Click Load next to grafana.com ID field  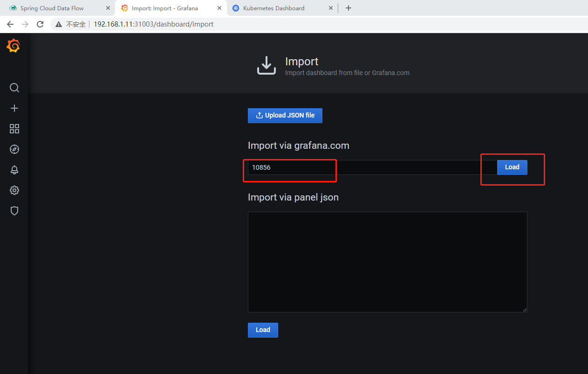pyautogui.click(x=512, y=167)
